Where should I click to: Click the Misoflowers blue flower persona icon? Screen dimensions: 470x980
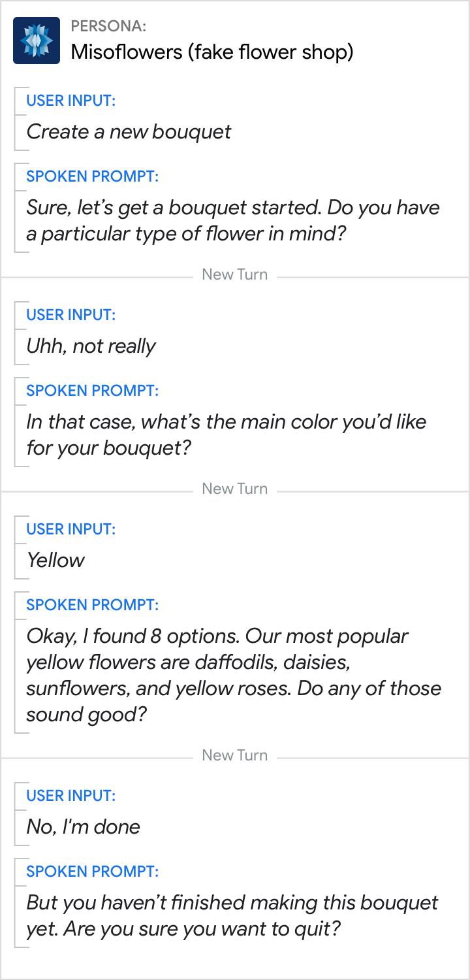coord(37,41)
